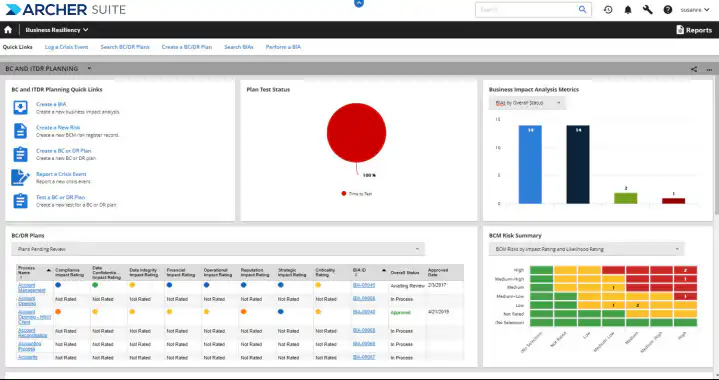
Task: Click the dark navy bar showing 14
Action: [578, 165]
